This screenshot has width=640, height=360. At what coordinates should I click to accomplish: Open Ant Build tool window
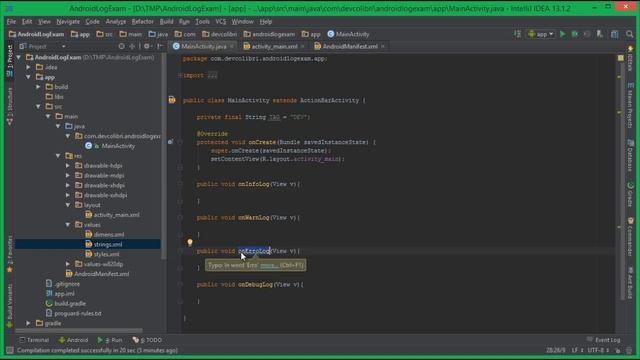pos(631,282)
